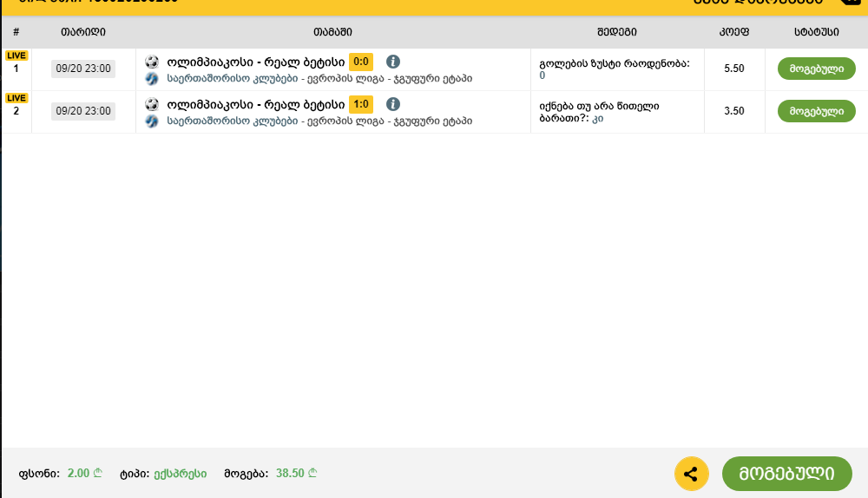Click the soccer ball icon in row 2
The image size is (868, 498).
152,104
